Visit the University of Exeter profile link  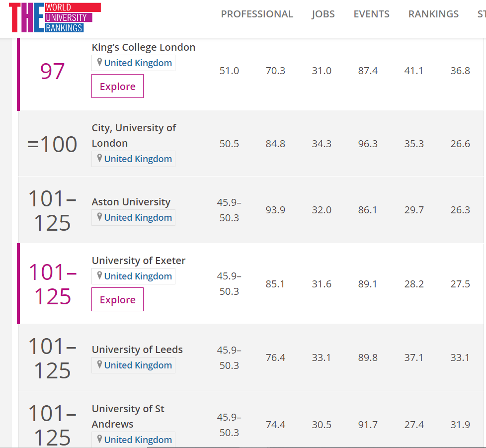tap(138, 261)
